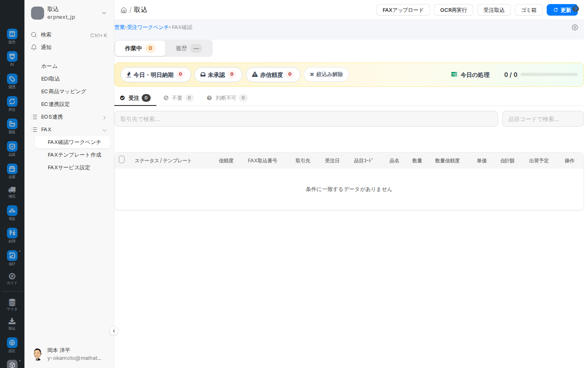Click the 今日の処理 progress bar

549,74
